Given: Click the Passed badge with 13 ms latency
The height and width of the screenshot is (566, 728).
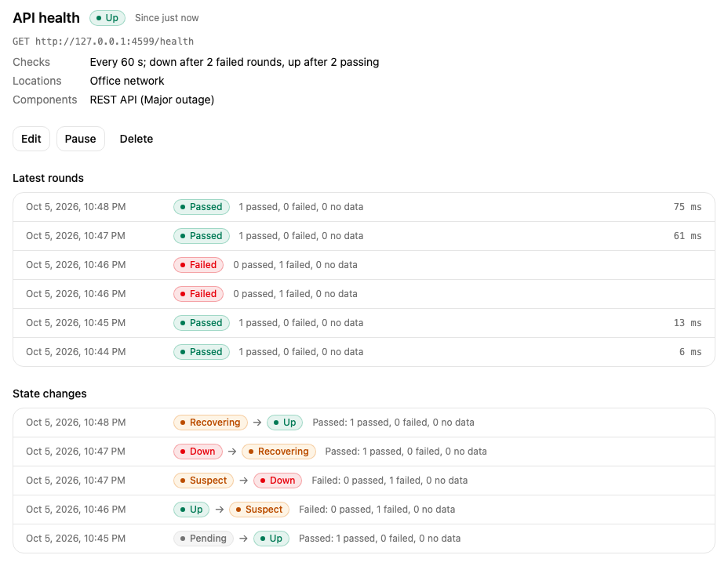Looking at the screenshot, I should pos(202,323).
